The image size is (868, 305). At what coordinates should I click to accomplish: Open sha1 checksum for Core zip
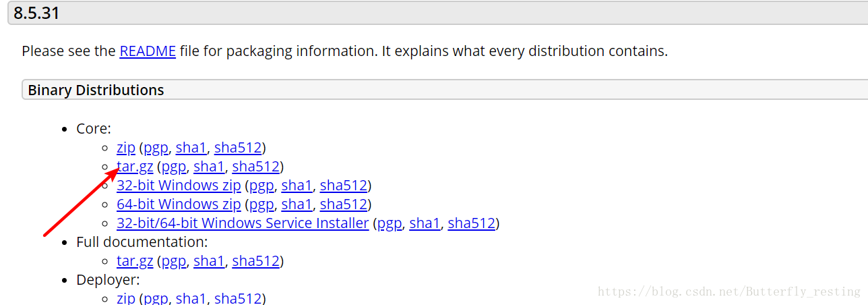pos(191,148)
